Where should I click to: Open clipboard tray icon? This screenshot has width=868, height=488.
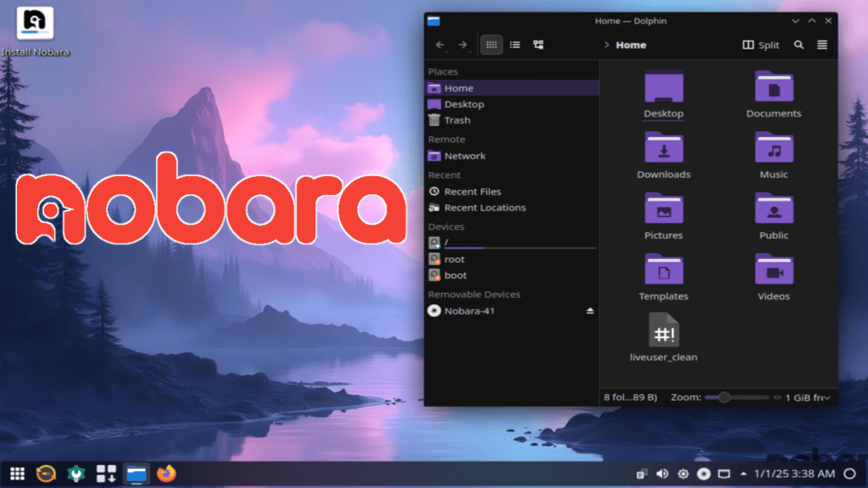pyautogui.click(x=642, y=474)
